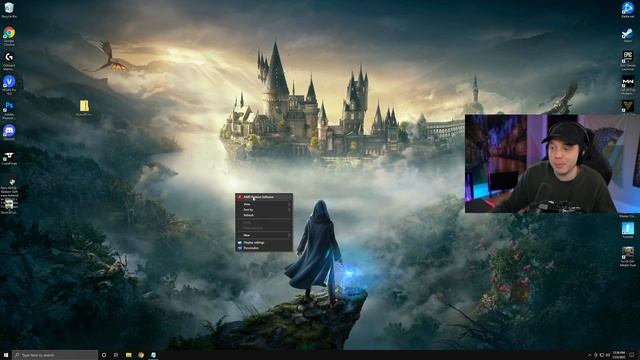The height and width of the screenshot is (360, 640).
Task: Select the CurseForge desktop shortcut
Action: coord(9,158)
